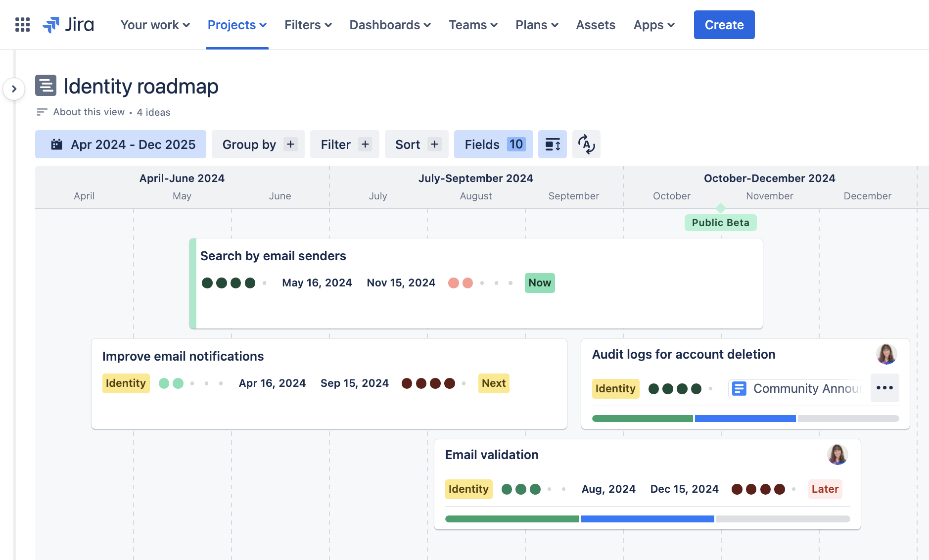This screenshot has width=929, height=560.
Task: Open the Apr 2024 - Dec 2025 date picker
Action: [x=121, y=144]
